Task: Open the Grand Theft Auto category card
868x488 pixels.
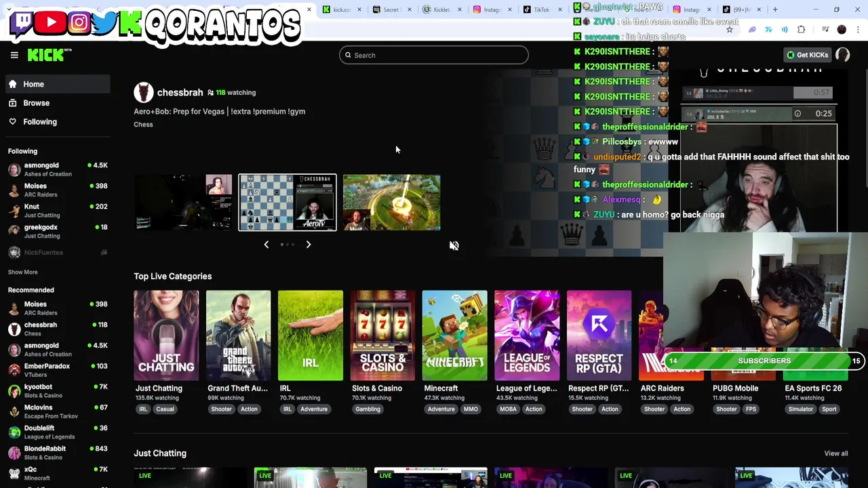Action: click(x=238, y=335)
